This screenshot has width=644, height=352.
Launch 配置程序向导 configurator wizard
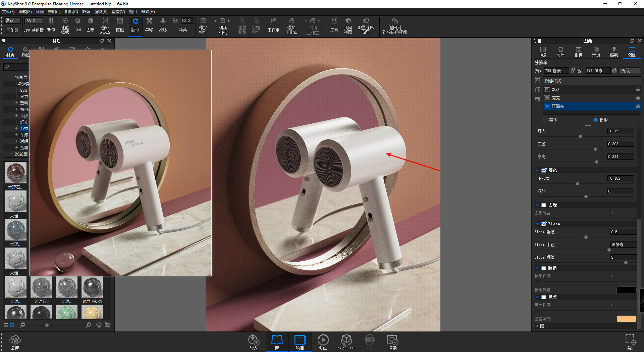point(366,26)
